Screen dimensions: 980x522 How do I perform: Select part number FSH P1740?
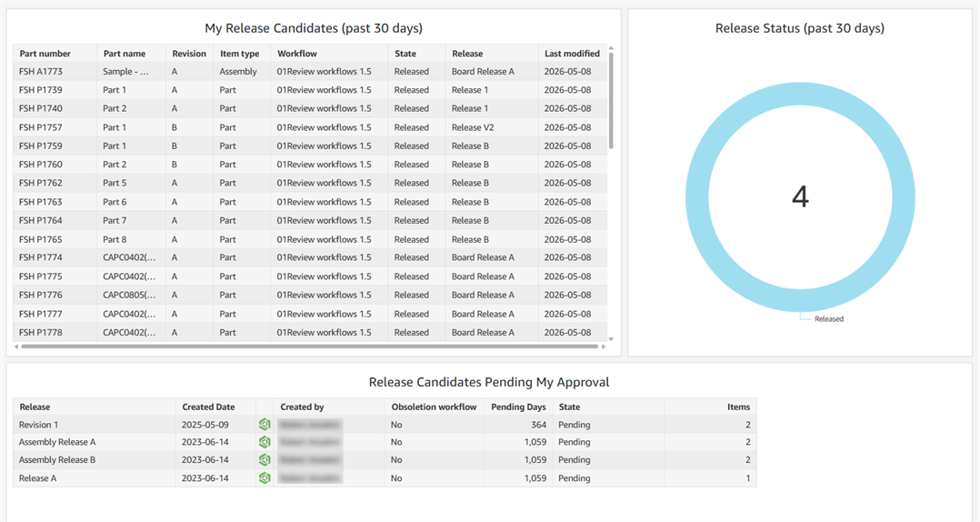click(41, 108)
